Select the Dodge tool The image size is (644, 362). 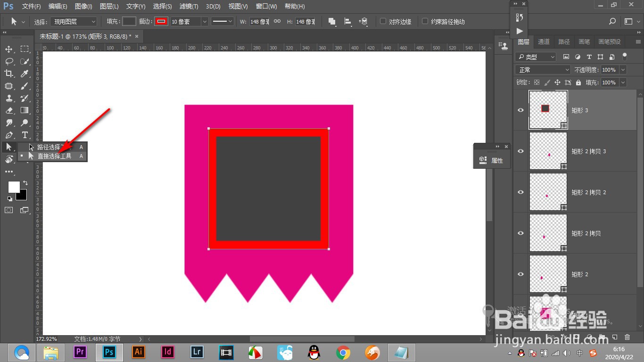(25, 123)
